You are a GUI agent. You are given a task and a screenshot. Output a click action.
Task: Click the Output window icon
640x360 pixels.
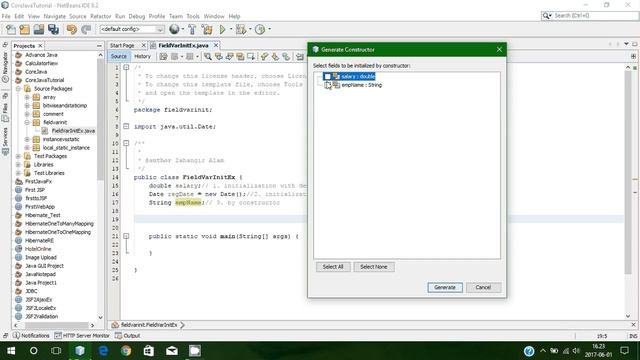coord(118,336)
